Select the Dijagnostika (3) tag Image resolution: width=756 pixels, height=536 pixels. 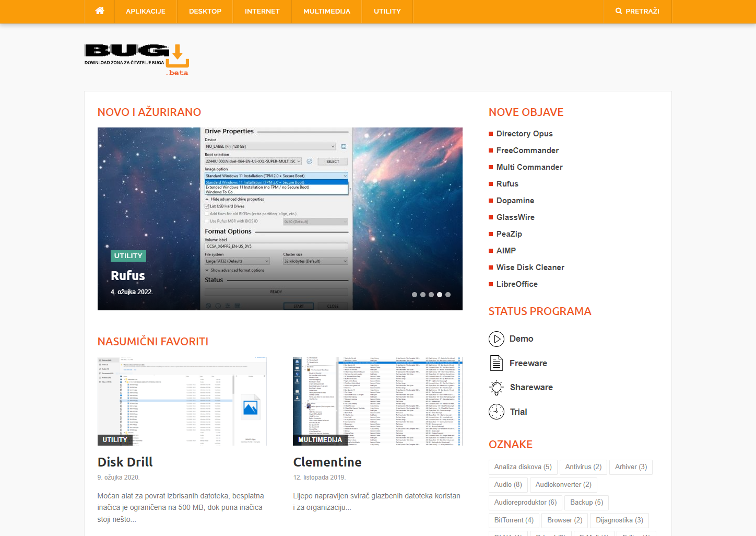620,520
